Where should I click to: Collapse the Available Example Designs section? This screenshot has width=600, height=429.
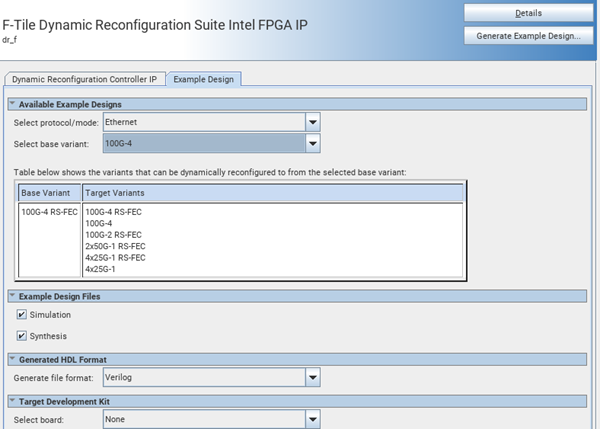12,104
